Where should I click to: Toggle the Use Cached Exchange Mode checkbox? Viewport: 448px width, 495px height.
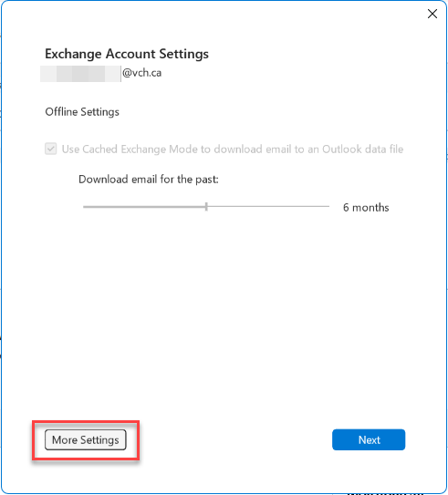[51, 149]
